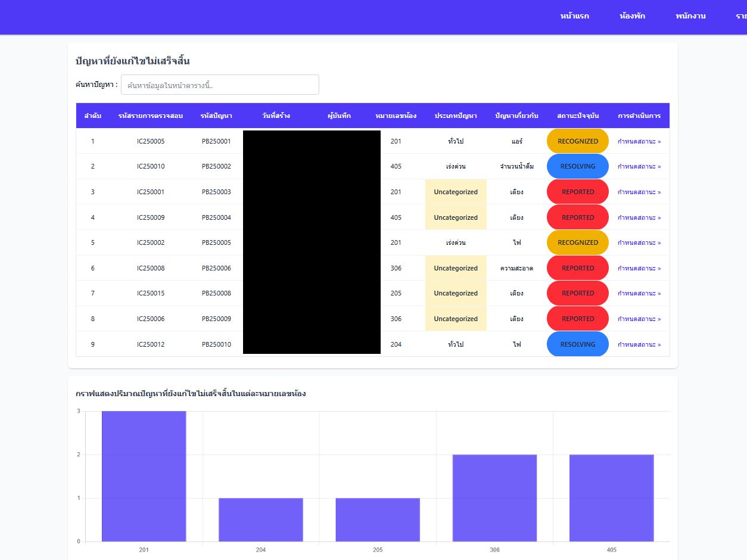The height and width of the screenshot is (560, 747).
Task: Click the chart bar for room 405
Action: 611,498
